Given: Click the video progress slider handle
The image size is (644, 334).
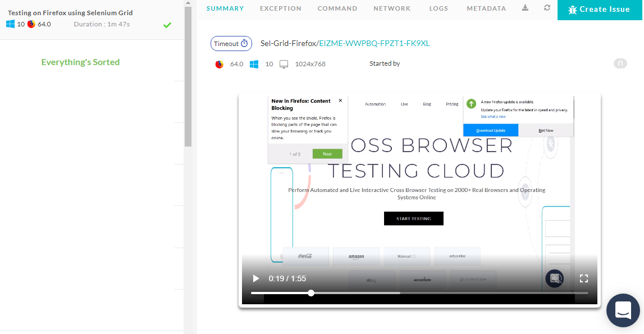Looking at the screenshot, I should coord(311,293).
